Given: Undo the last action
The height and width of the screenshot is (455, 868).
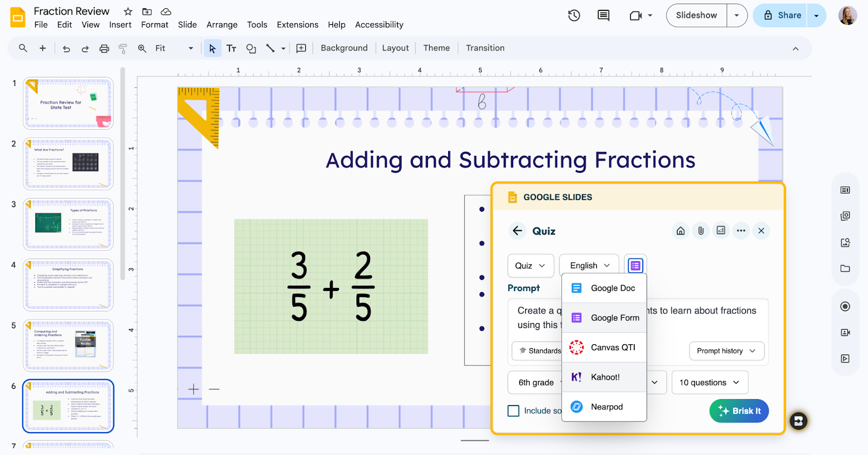Looking at the screenshot, I should click(x=66, y=48).
